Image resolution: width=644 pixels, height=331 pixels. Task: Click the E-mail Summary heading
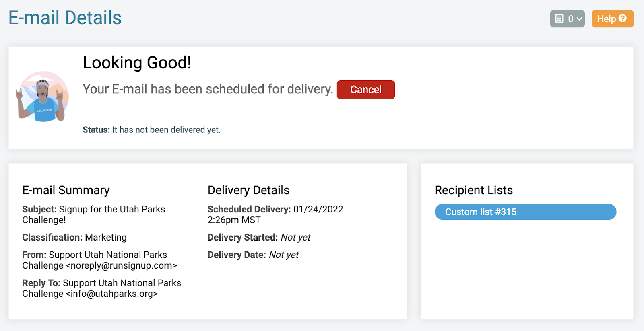66,190
